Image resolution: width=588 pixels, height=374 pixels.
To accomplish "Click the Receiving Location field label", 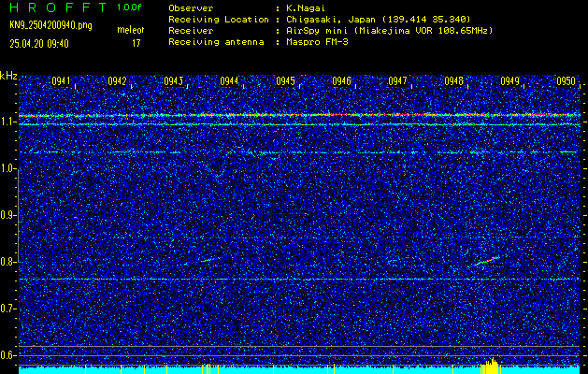I will pos(219,20).
